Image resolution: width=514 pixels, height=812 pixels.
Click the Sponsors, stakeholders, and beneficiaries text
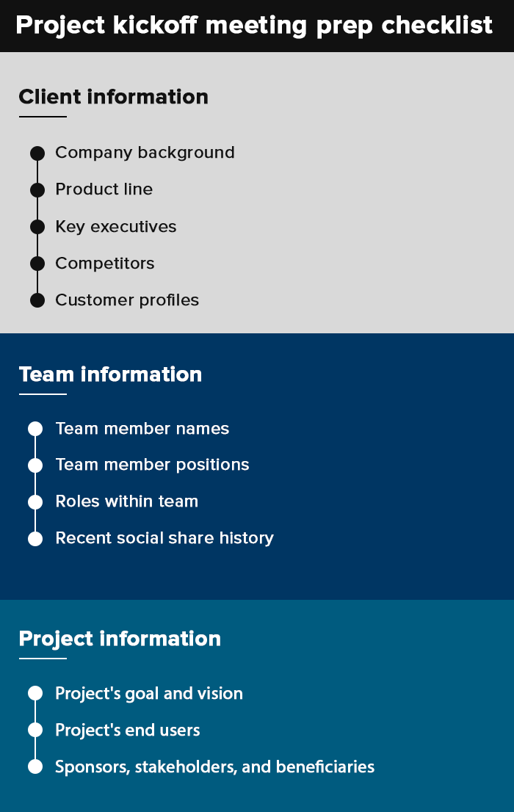pos(214,767)
